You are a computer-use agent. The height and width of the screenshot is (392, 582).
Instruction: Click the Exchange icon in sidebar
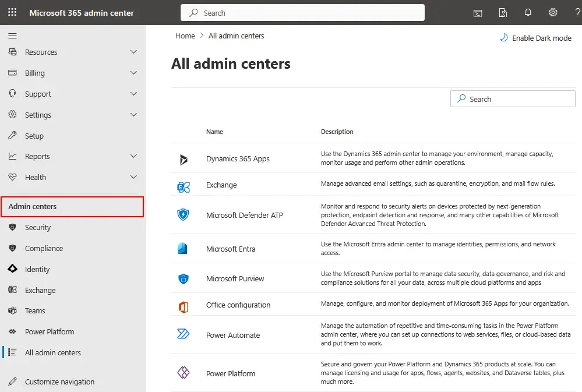tap(12, 289)
